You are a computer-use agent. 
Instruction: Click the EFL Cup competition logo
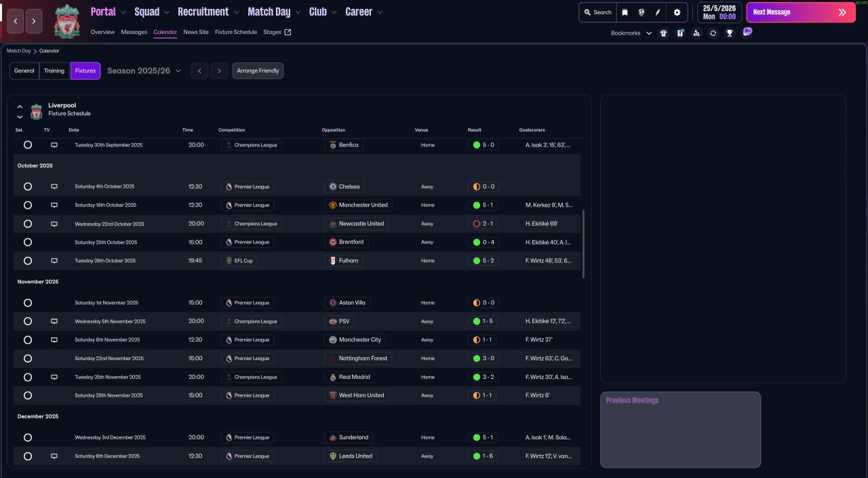[x=229, y=260]
